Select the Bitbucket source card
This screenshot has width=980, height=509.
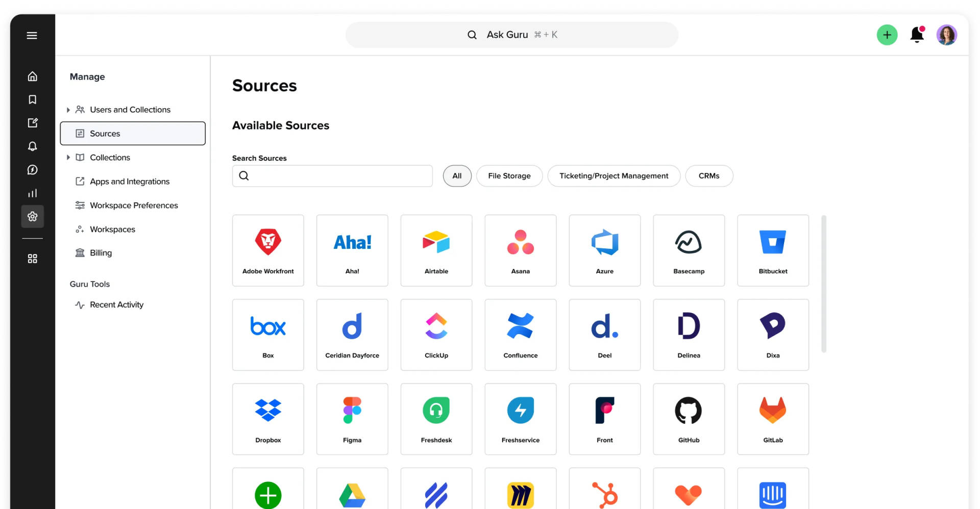click(x=773, y=250)
